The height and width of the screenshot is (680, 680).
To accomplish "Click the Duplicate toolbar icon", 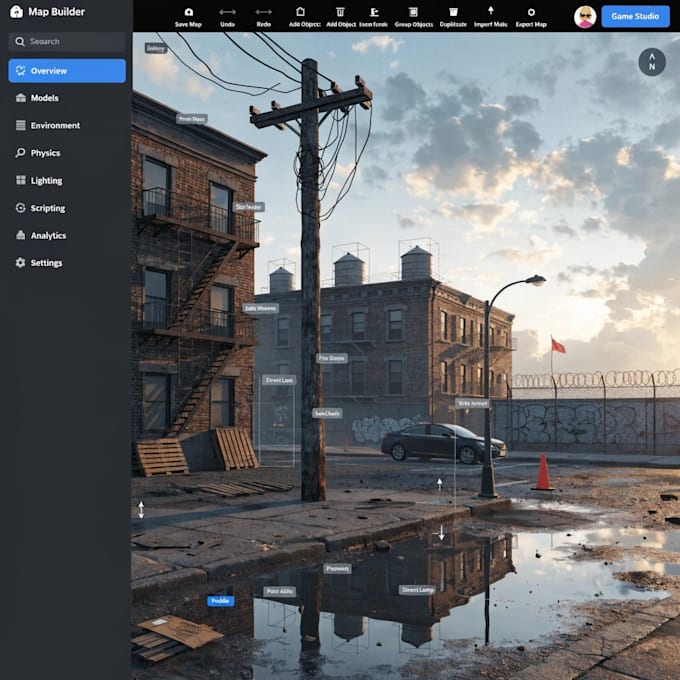I will point(453,12).
